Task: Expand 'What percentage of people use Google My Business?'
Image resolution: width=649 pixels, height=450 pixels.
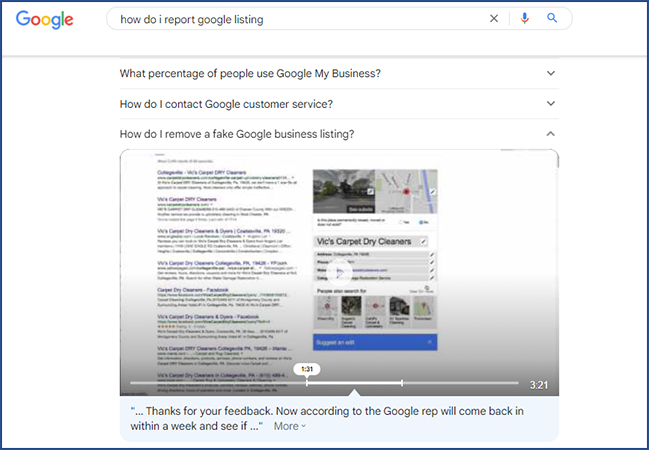Action: click(339, 73)
